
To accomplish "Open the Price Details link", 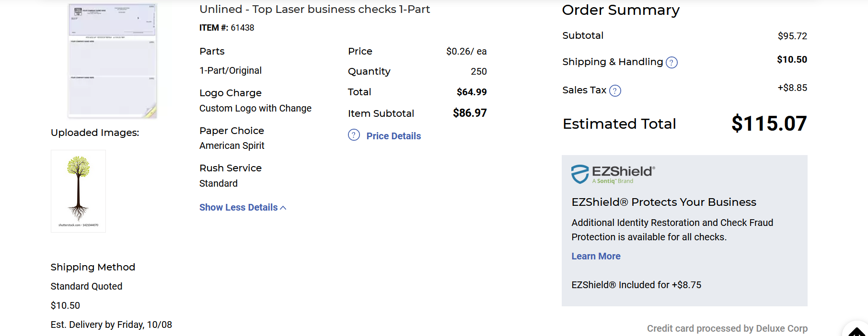I will click(x=393, y=136).
